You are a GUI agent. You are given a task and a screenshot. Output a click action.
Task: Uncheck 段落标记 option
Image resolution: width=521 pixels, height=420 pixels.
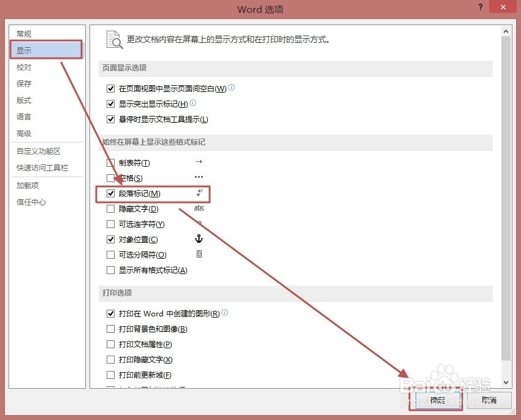[x=110, y=194]
